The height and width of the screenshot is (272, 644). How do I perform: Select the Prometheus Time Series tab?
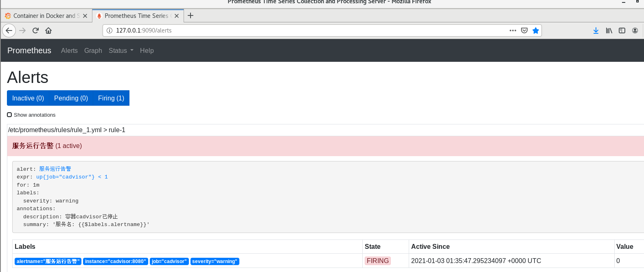(x=138, y=16)
